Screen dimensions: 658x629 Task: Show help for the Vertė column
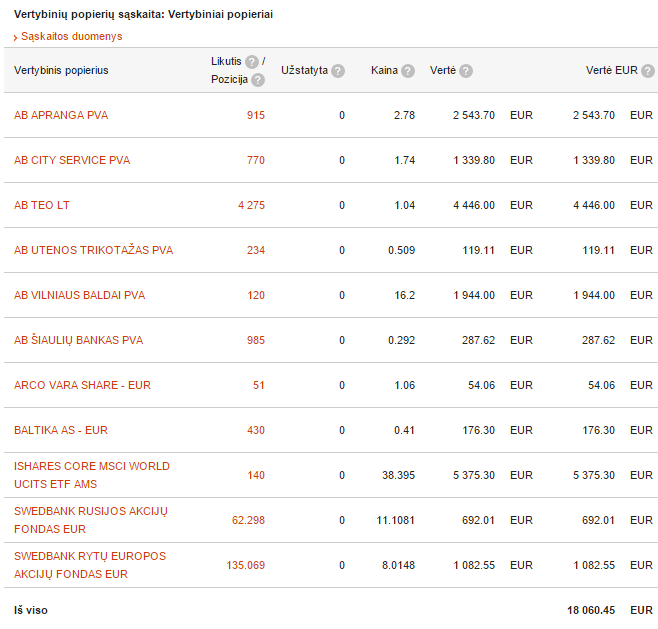(x=465, y=71)
